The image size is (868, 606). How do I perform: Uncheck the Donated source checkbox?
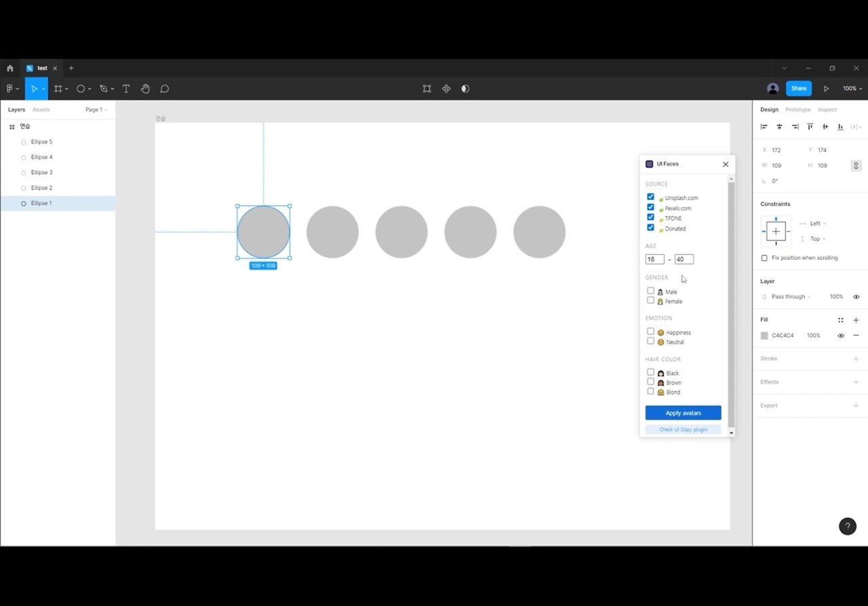(x=650, y=228)
